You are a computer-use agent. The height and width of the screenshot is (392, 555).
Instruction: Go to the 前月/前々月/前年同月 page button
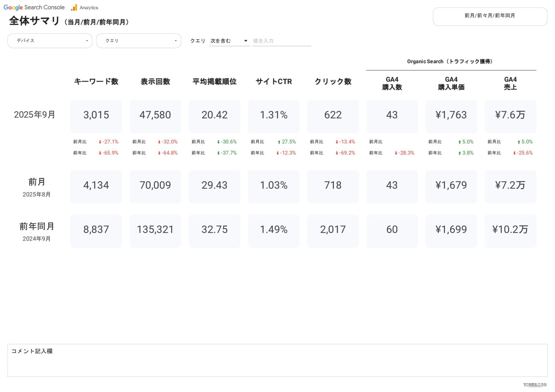tap(490, 16)
